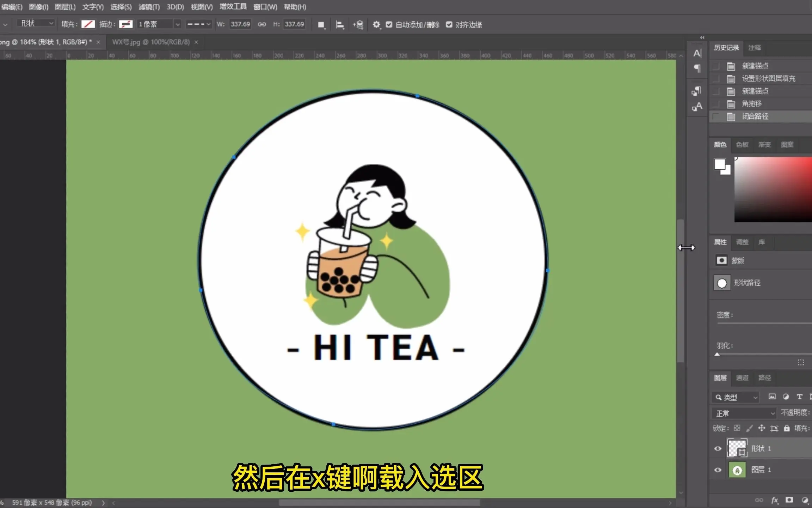Open the 形状 tool mode dropdown

36,23
